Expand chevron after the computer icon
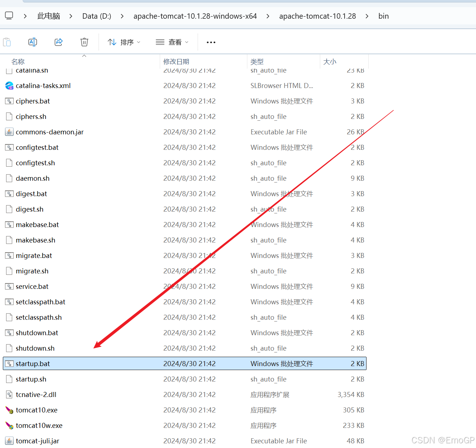476x448 pixels. (x=25, y=16)
